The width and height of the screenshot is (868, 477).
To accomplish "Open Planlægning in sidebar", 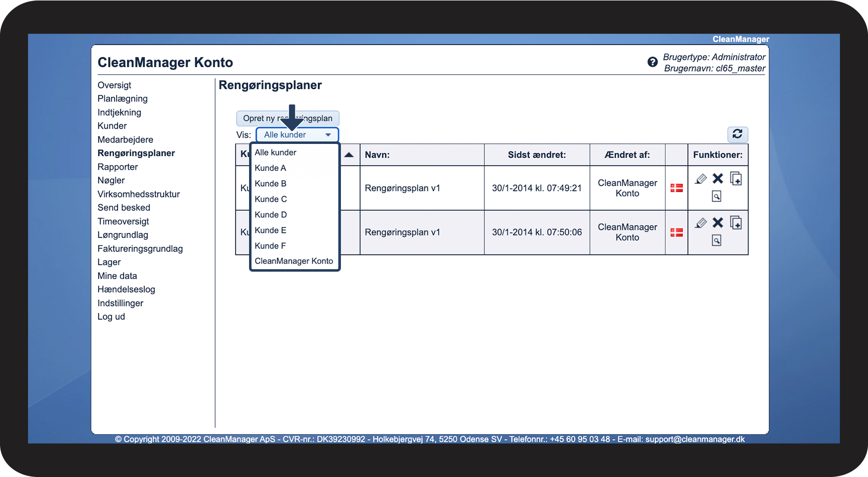I will click(x=122, y=99).
